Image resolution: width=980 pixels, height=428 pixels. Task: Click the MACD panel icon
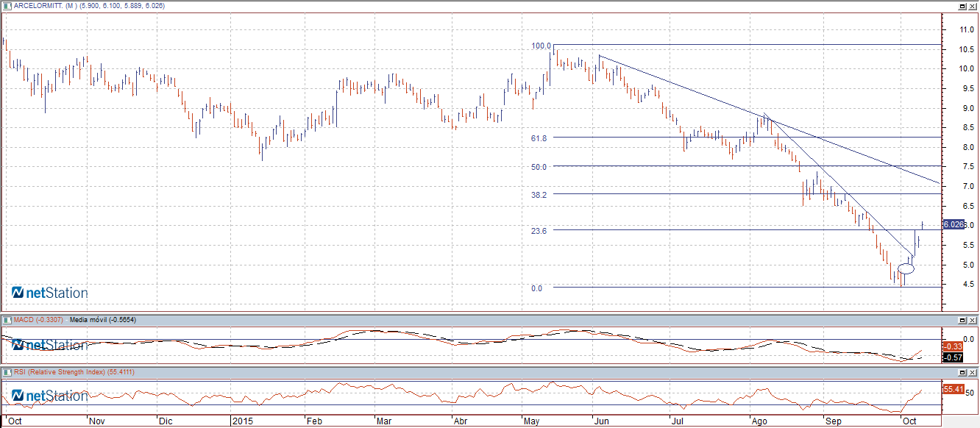coord(7,320)
